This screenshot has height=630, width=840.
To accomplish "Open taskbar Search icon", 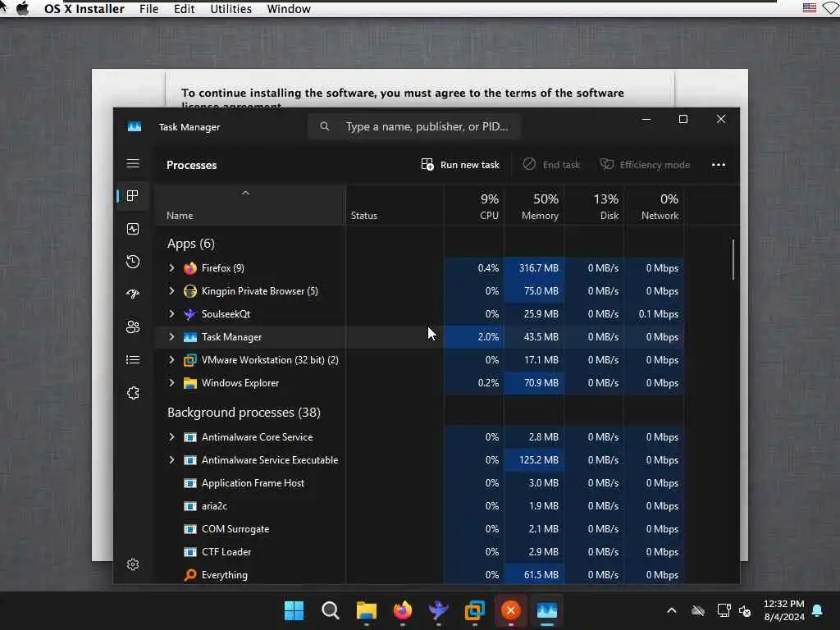I will tap(330, 610).
